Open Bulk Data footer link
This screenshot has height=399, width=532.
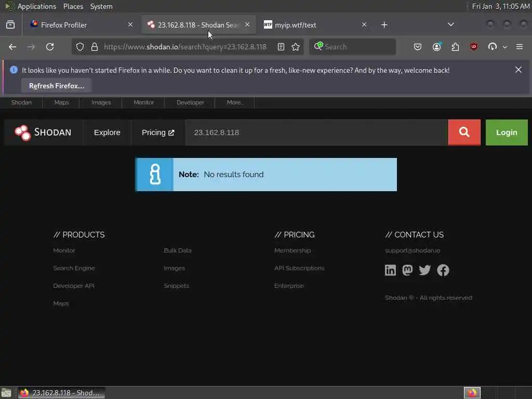click(x=178, y=250)
